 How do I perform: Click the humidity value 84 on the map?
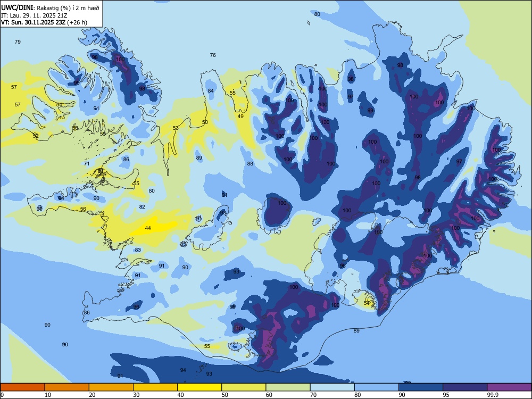tap(211, 90)
